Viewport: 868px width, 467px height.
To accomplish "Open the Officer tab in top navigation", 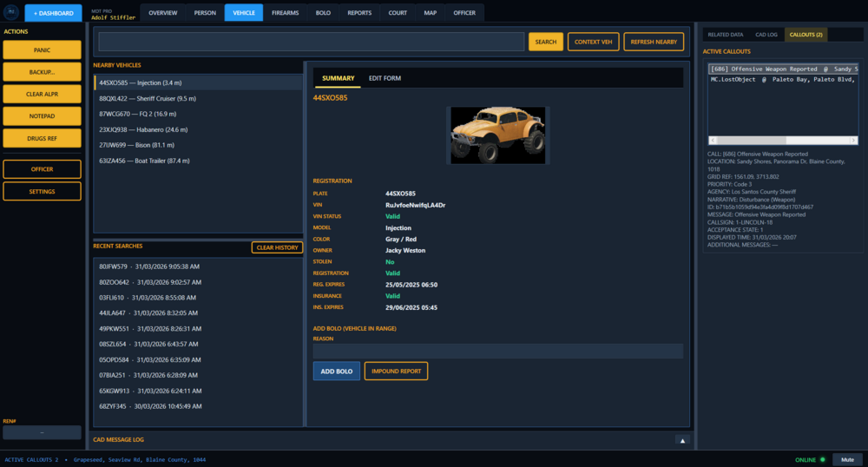I will click(464, 13).
